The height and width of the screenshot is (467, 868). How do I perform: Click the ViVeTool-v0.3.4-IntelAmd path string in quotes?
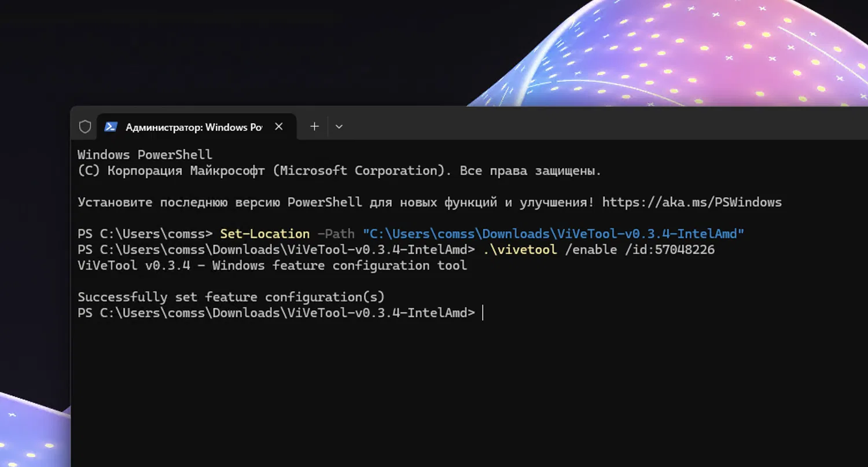(553, 234)
